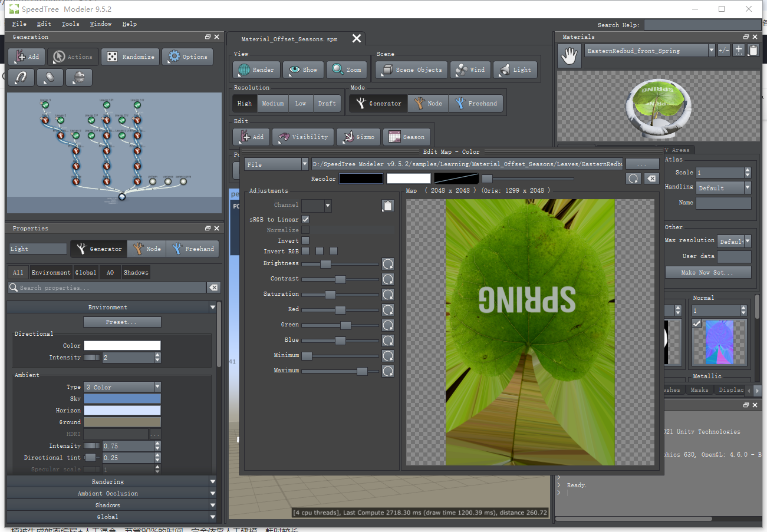Screen dimensions: 767x532
Task: Reset the Contrast slider
Action: coord(387,279)
